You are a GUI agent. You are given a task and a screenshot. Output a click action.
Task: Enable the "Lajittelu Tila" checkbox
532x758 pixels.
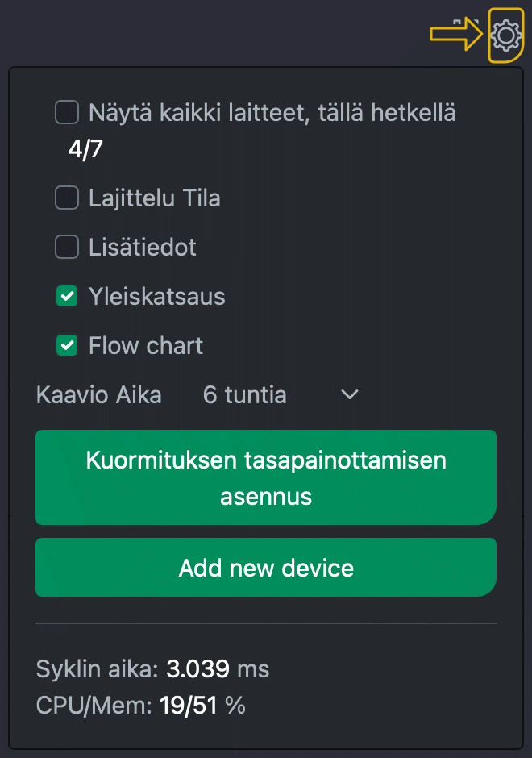point(66,198)
